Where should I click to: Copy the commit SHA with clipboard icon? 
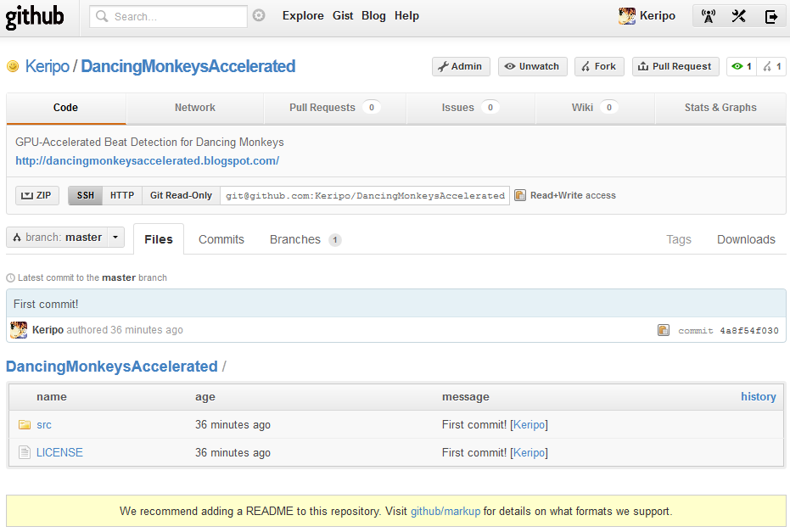664,330
